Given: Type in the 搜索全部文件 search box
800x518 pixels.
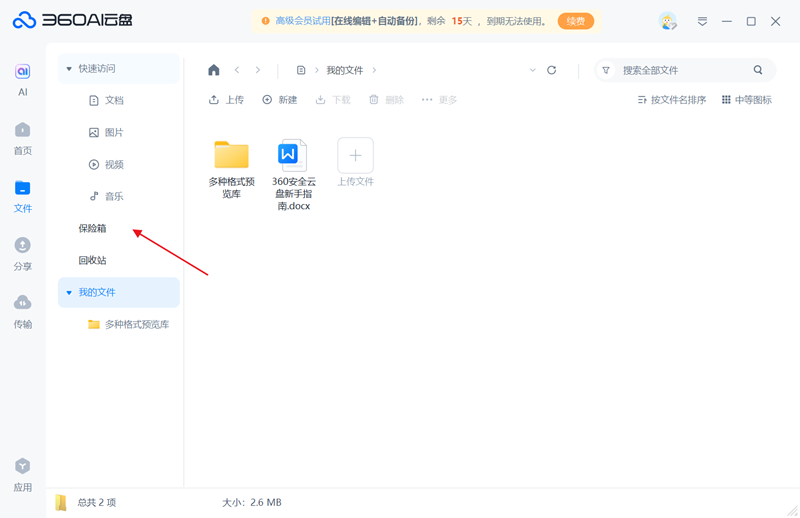Looking at the screenshot, I should tap(680, 70).
